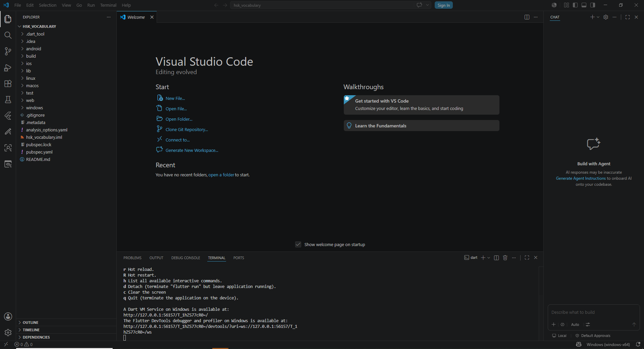The image size is (644, 349).
Task: Click the Copilot status bar icon
Action: coord(579,344)
